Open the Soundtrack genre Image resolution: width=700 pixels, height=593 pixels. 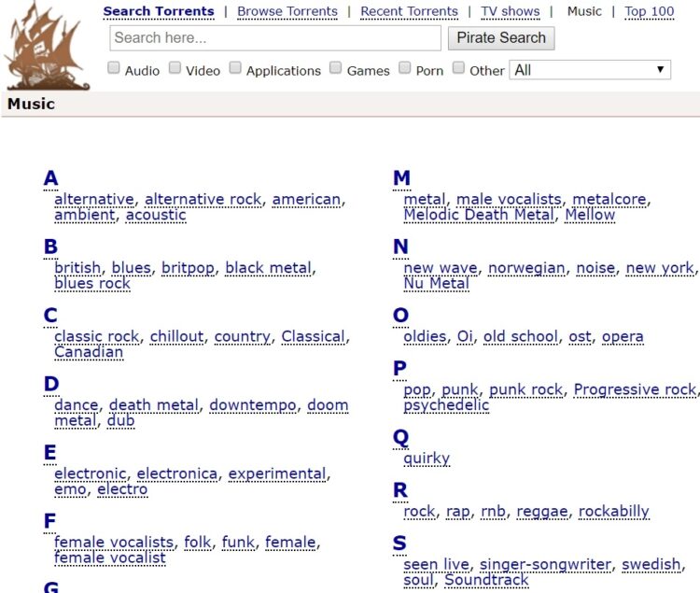pyautogui.click(x=486, y=580)
